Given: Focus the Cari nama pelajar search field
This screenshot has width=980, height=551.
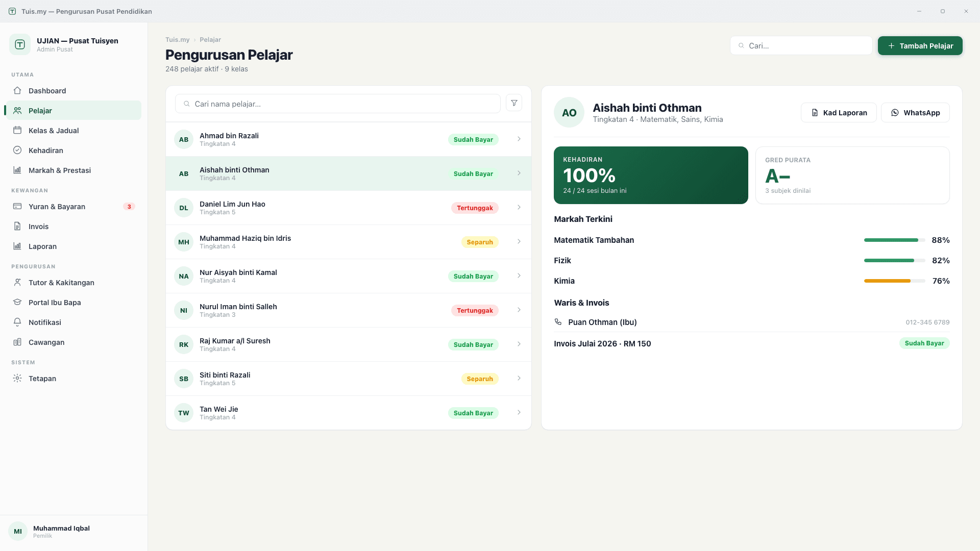Looking at the screenshot, I should [337, 104].
